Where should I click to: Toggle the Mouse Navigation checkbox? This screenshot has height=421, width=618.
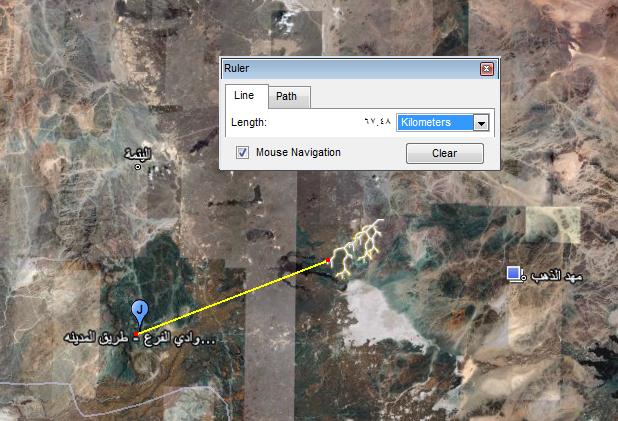pos(242,153)
